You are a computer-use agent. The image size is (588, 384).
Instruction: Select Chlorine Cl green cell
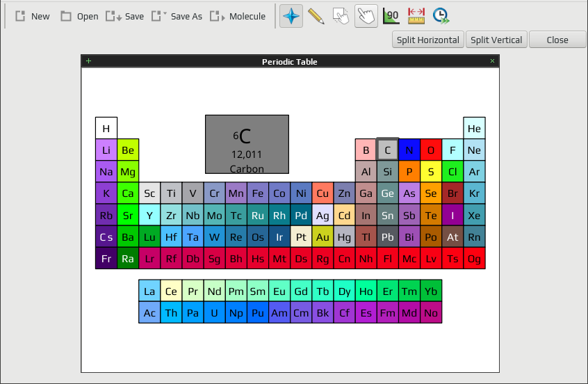coord(452,172)
